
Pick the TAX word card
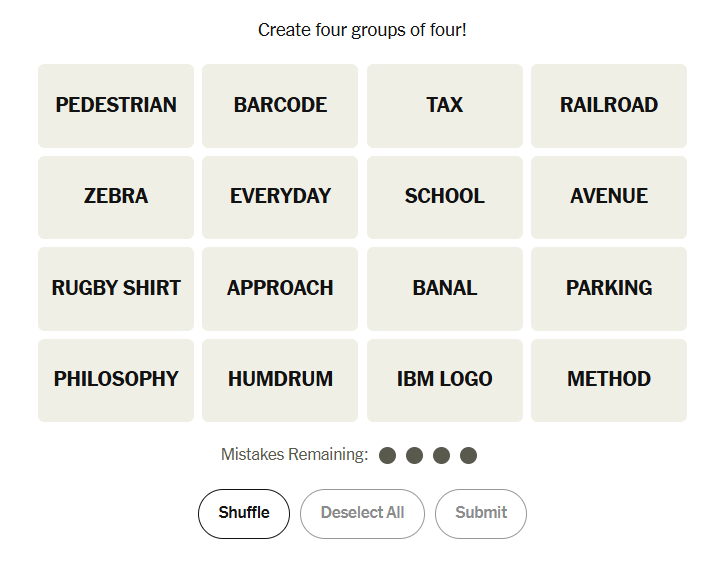pos(444,105)
